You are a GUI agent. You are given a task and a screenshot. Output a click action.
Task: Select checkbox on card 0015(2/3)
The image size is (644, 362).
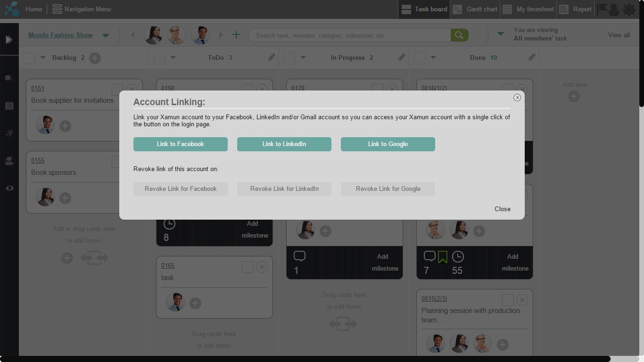click(508, 300)
